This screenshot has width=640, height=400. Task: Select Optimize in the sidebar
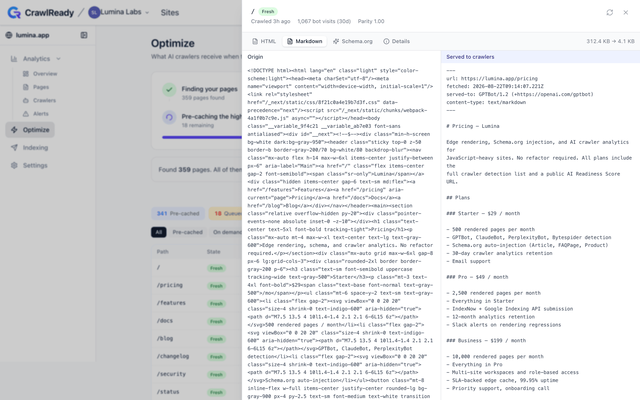pos(30,130)
